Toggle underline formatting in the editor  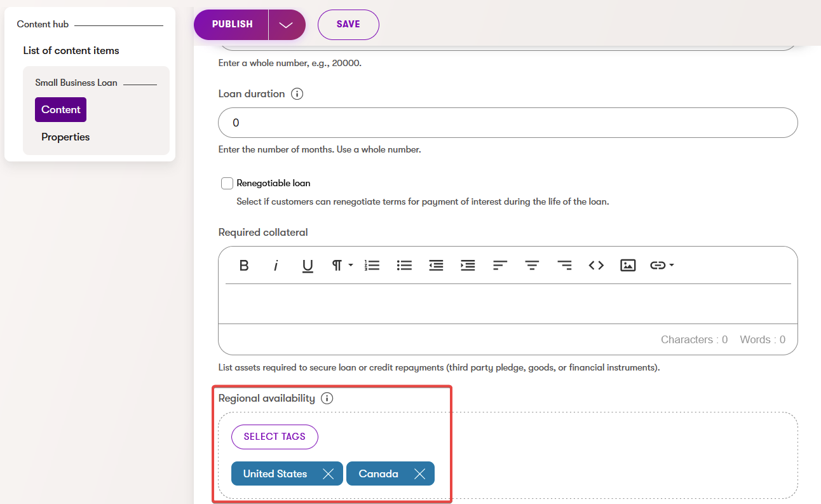click(x=308, y=266)
